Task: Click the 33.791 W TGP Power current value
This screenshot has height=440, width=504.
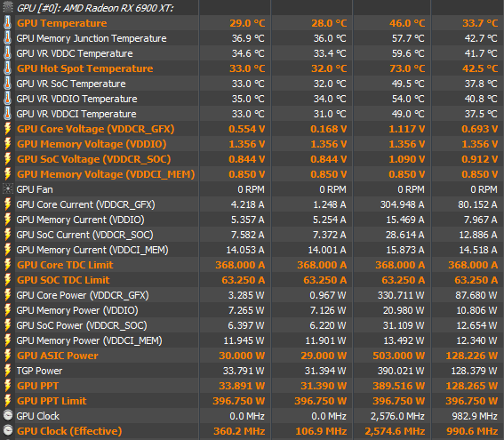Action: (x=244, y=371)
